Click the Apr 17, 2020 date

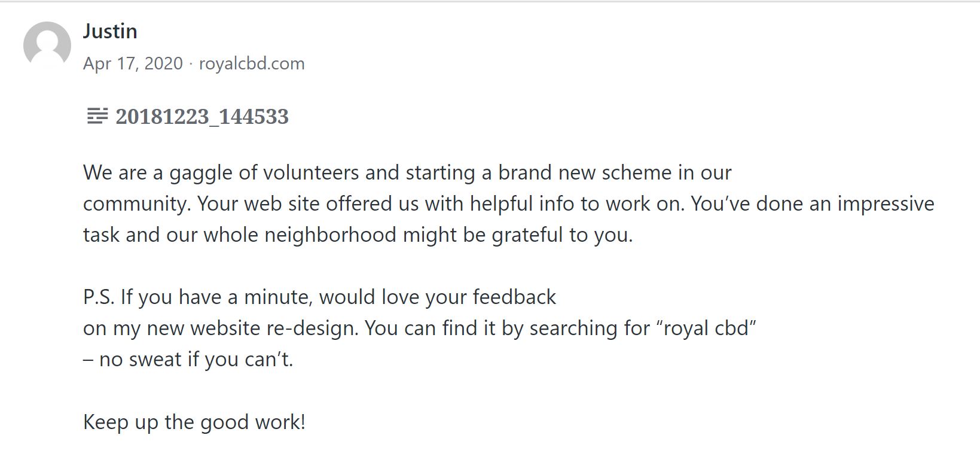(133, 63)
